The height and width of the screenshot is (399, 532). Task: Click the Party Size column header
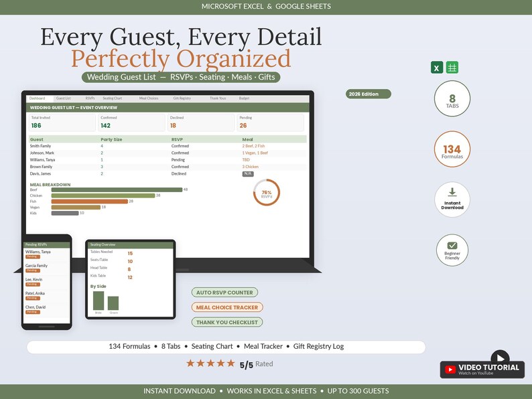111,139
